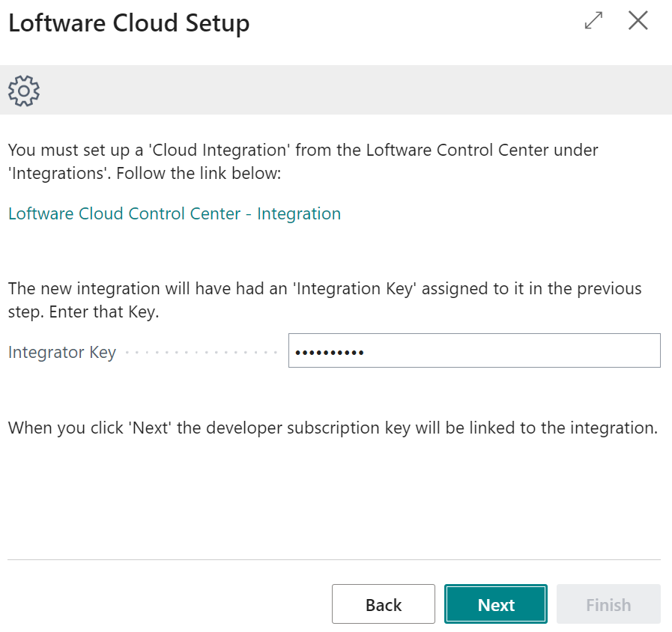Expand the dialog to full screen using diagonal arrow

(x=593, y=21)
